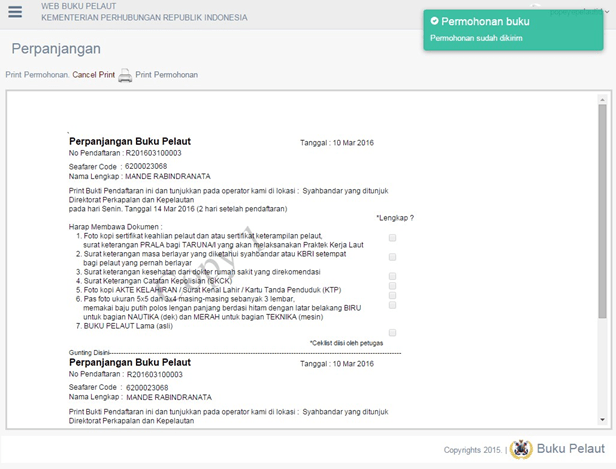Screen dimensions: 616x469
Task: Click the Ceklist diisi oleh petugas note
Action: [346, 343]
